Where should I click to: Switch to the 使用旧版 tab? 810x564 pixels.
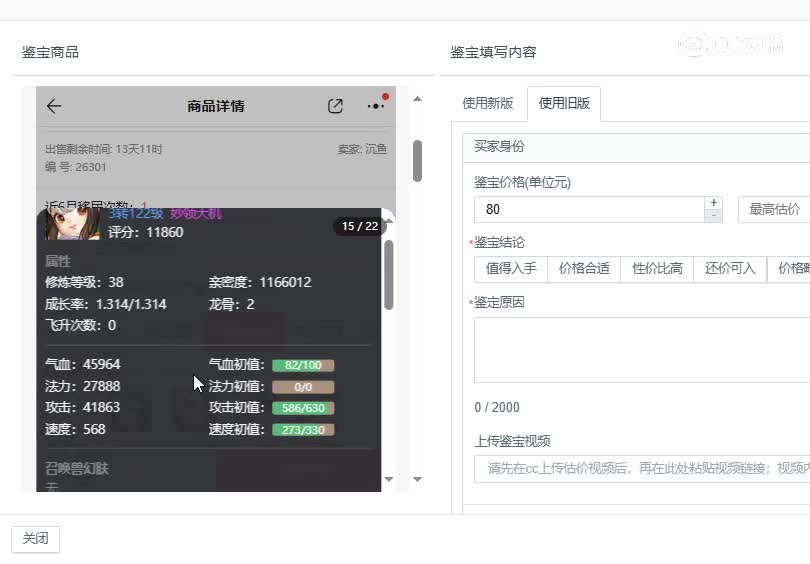564,103
